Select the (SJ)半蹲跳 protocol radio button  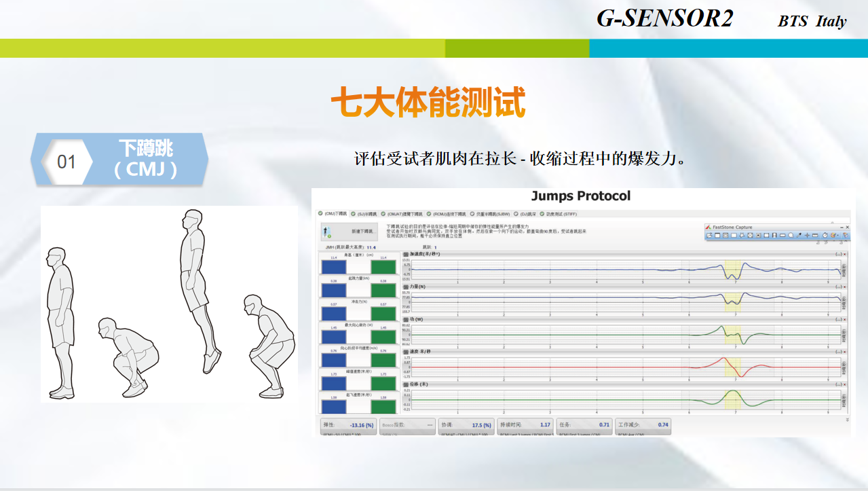coord(352,214)
